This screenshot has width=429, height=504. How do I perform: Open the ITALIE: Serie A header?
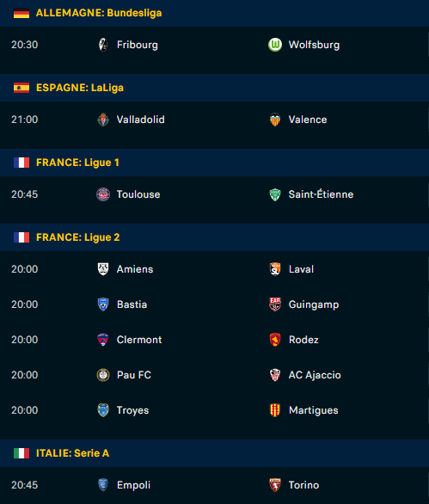[x=214, y=453]
